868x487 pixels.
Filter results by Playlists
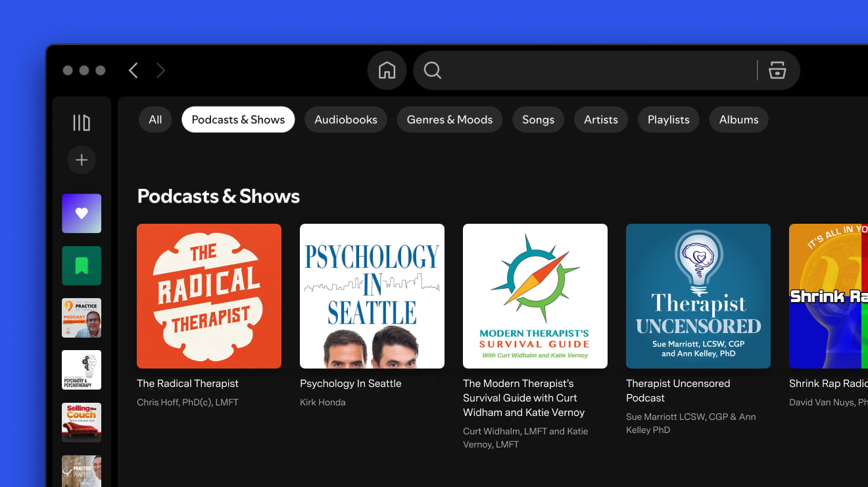tap(669, 120)
